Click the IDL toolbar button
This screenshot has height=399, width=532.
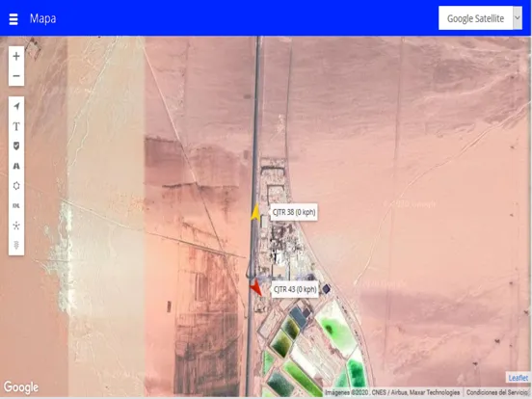click(x=16, y=205)
